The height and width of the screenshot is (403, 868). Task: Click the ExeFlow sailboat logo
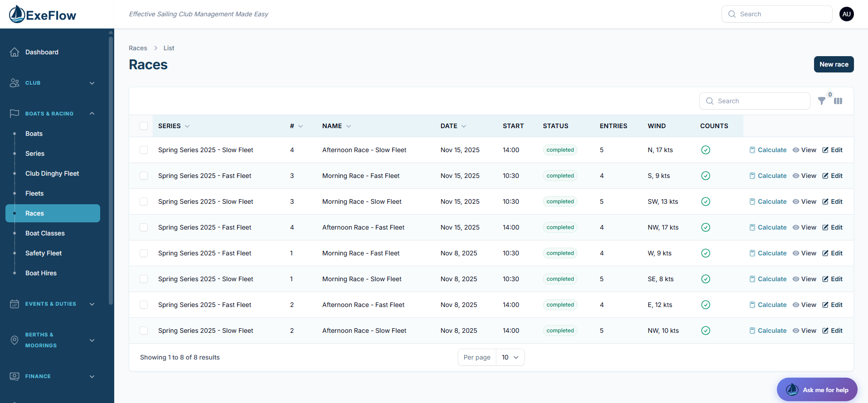coord(17,14)
